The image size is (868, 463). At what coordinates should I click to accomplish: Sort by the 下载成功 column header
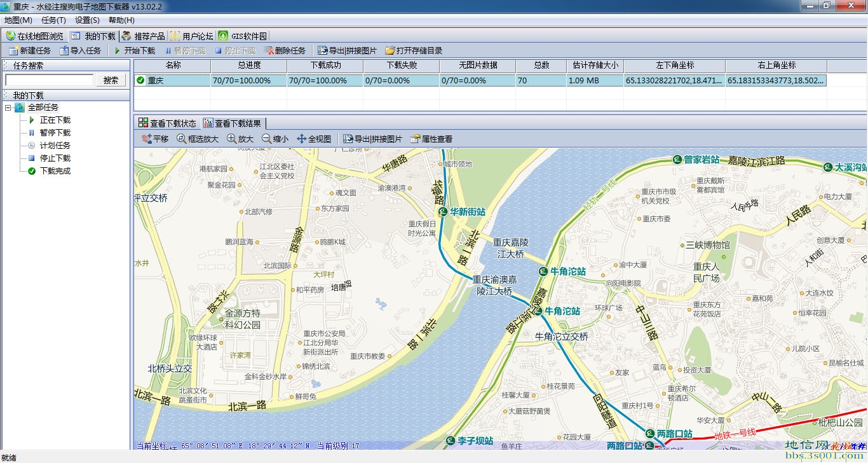click(325, 65)
